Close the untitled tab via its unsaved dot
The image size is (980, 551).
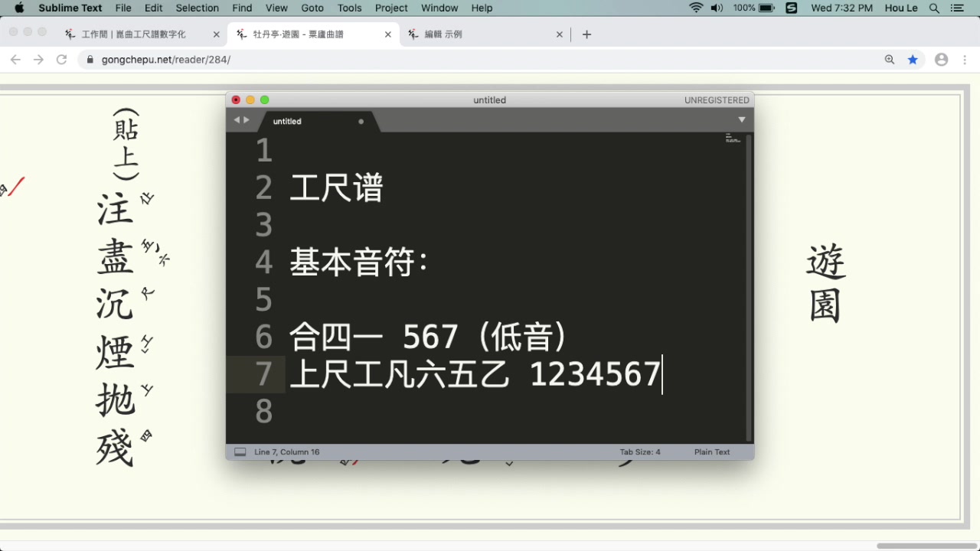361,121
